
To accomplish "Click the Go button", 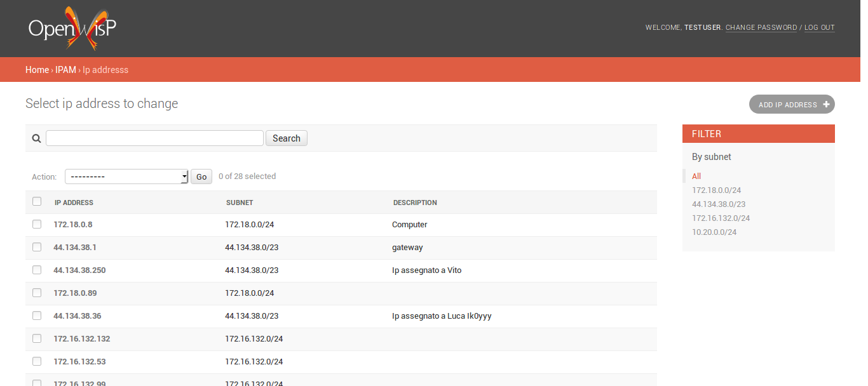I will [201, 176].
